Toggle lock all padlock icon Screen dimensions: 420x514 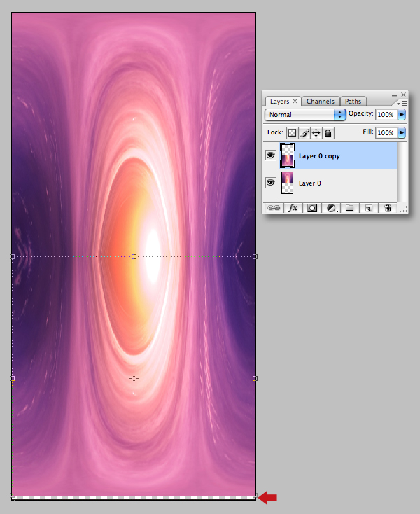click(x=328, y=133)
